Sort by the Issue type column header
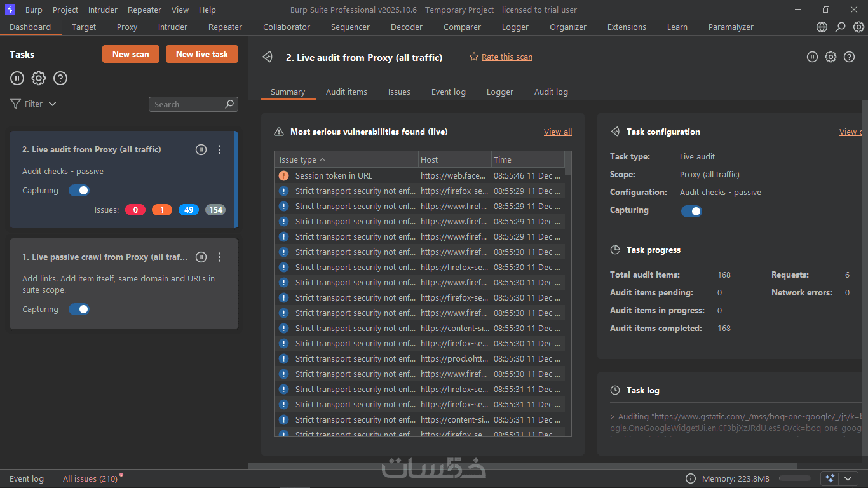868x488 pixels. pyautogui.click(x=346, y=159)
